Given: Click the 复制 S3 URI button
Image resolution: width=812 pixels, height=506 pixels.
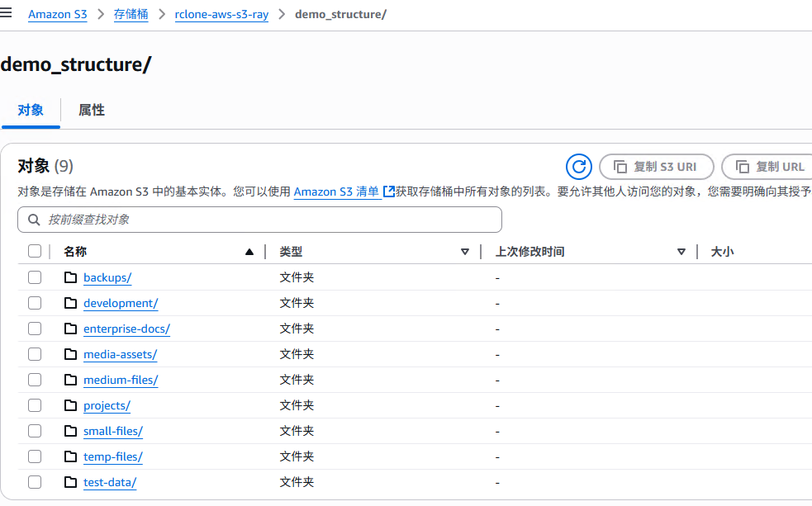Looking at the screenshot, I should 657,167.
